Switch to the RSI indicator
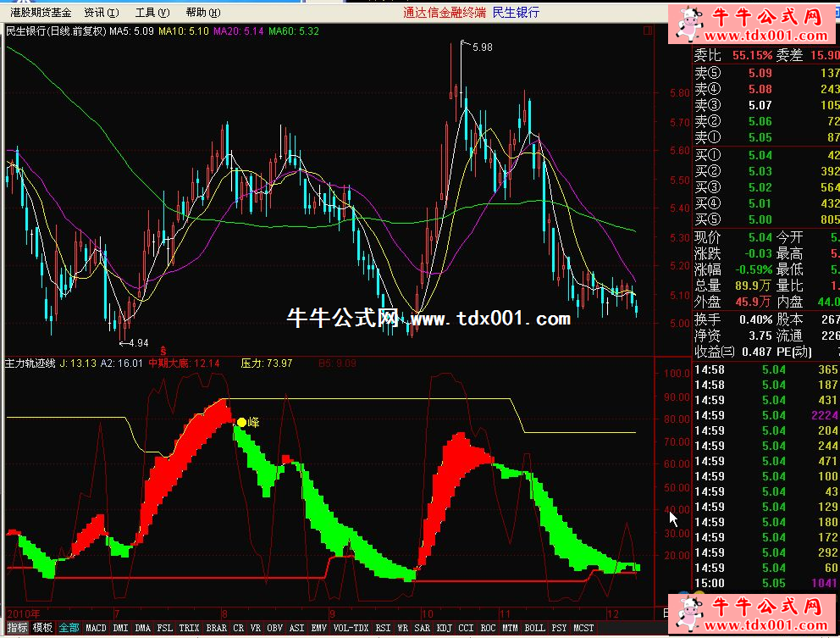 [x=383, y=627]
